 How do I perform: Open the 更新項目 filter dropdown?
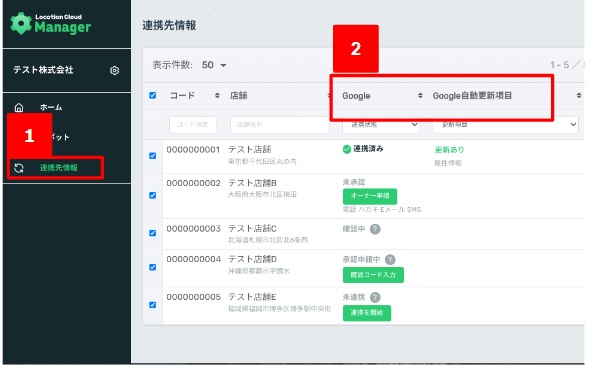click(505, 124)
